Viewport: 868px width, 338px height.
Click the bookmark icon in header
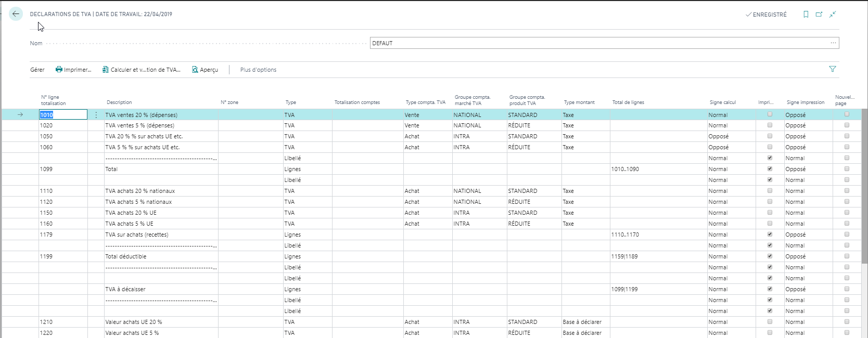click(806, 15)
